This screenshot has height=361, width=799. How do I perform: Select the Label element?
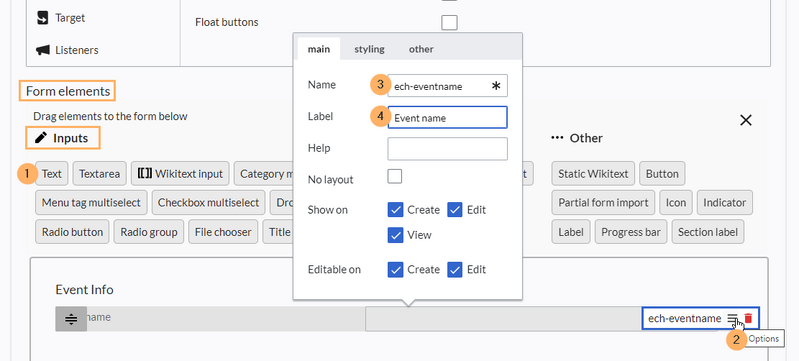coord(571,232)
